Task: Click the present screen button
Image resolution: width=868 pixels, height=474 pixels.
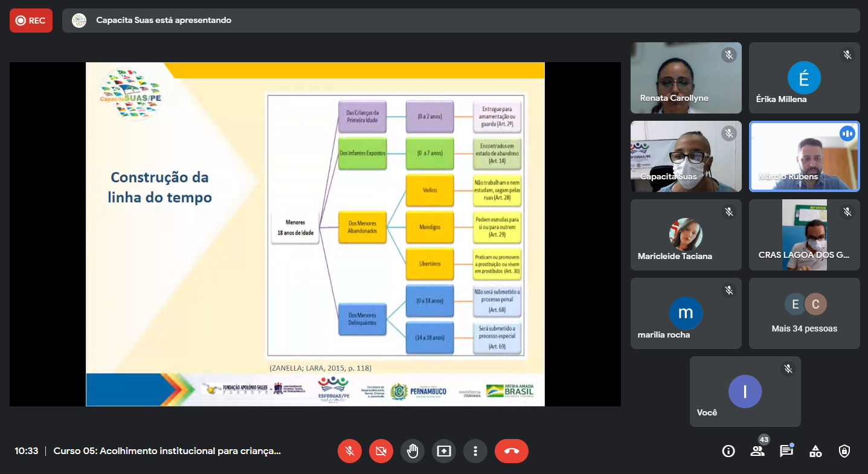Action: coord(444,451)
